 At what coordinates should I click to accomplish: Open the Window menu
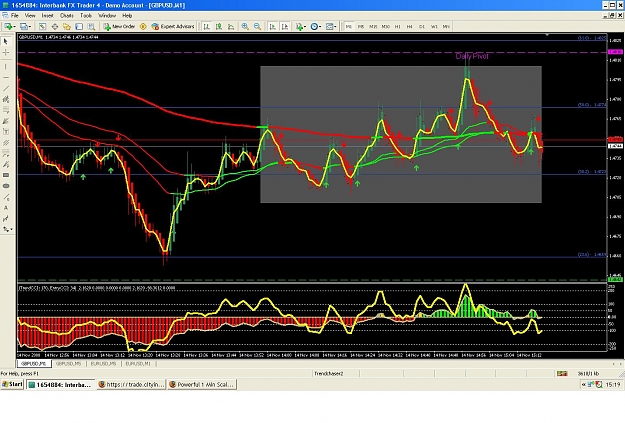[107, 16]
